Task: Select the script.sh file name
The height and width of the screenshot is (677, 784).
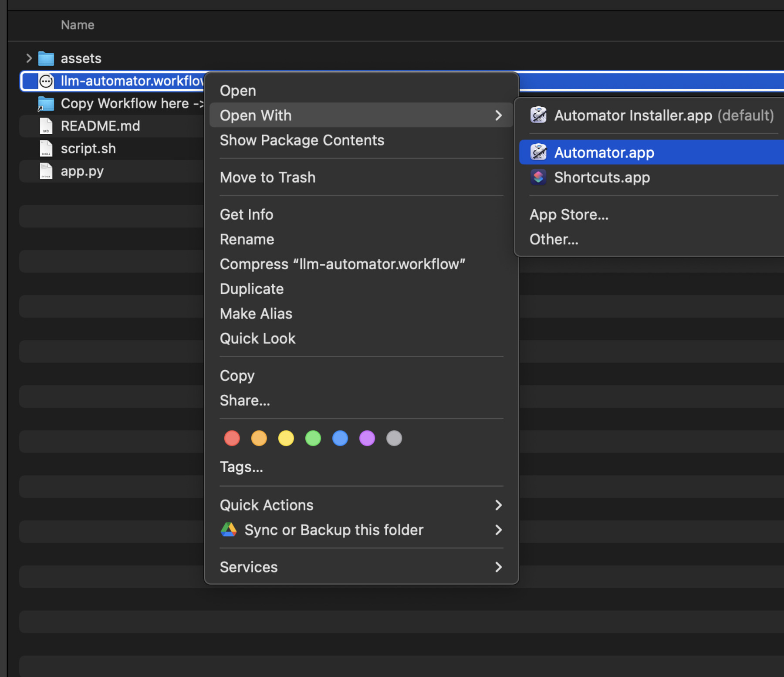Action: [x=88, y=149]
